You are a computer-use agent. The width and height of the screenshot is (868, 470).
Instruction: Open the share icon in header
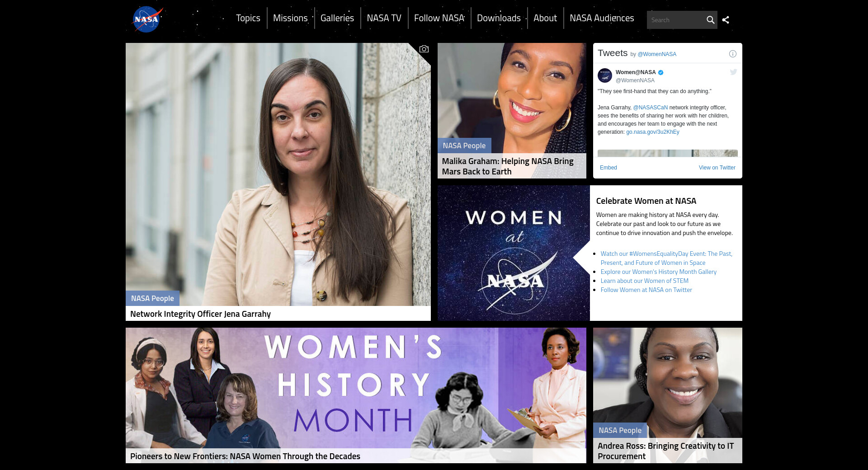[726, 20]
